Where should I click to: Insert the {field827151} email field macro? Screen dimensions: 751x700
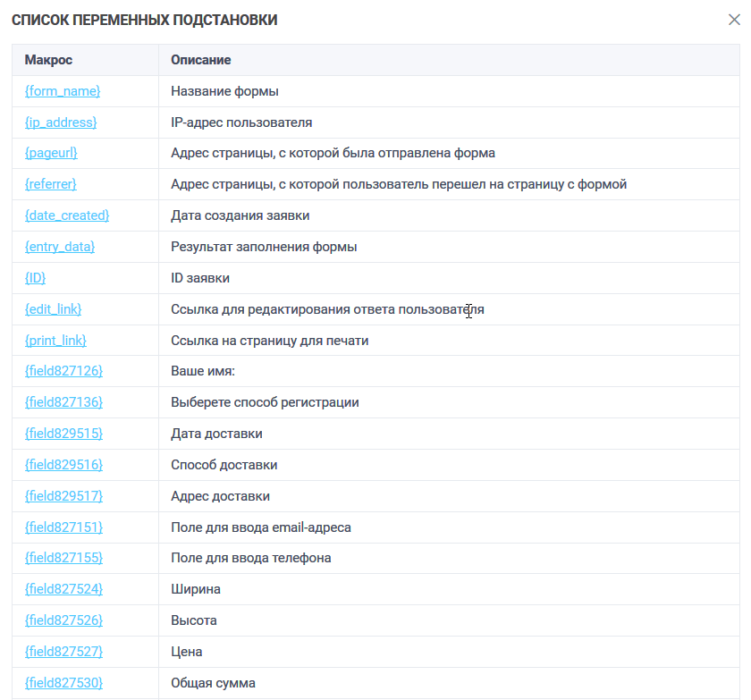coord(63,527)
